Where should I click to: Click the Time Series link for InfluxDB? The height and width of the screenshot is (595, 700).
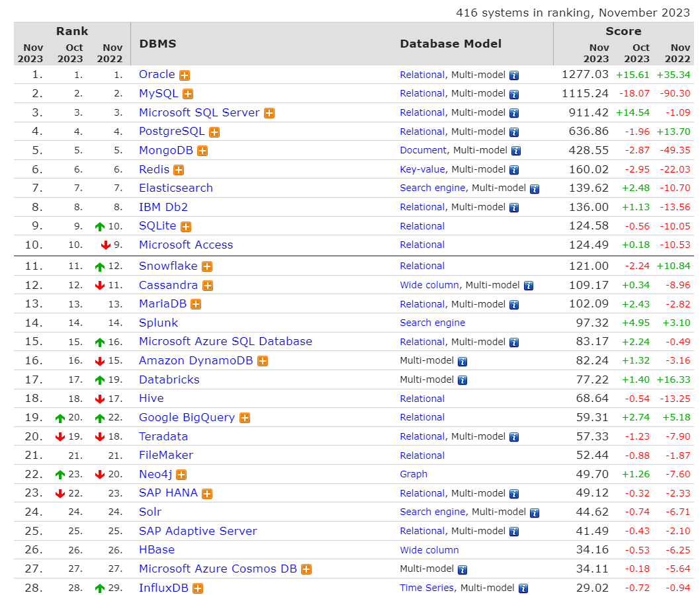[427, 588]
